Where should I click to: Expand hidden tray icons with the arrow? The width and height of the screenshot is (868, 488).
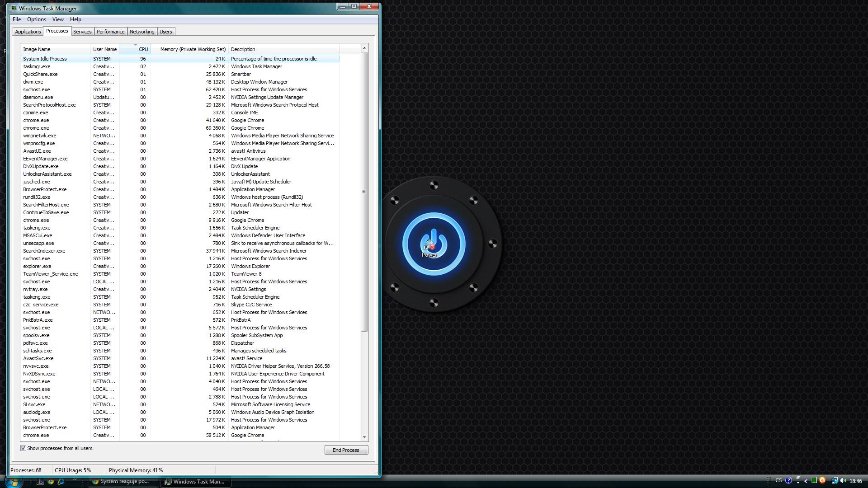806,481
